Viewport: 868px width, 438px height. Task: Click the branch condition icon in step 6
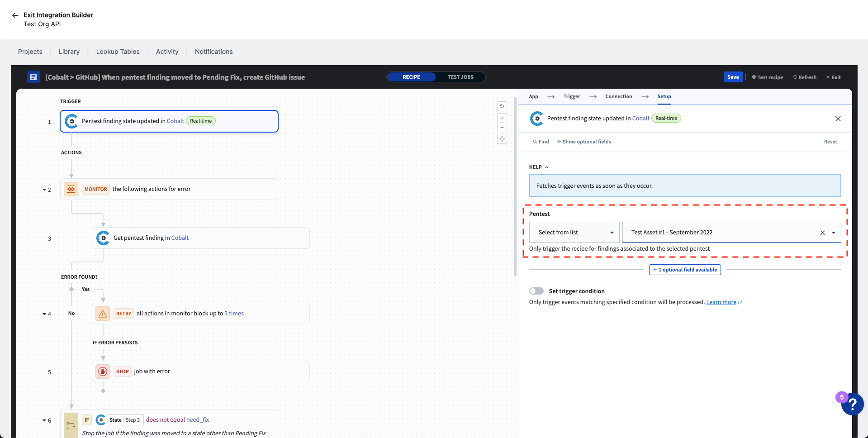[x=71, y=425]
